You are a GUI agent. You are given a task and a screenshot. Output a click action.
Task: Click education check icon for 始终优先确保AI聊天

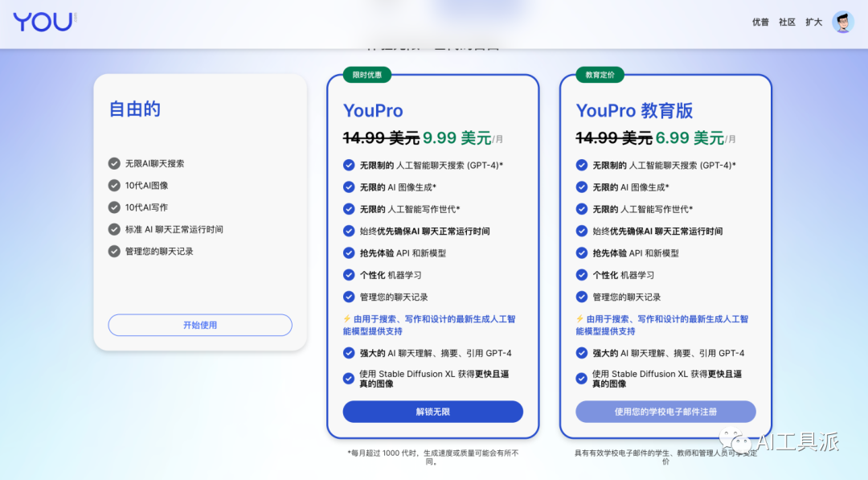(x=581, y=231)
